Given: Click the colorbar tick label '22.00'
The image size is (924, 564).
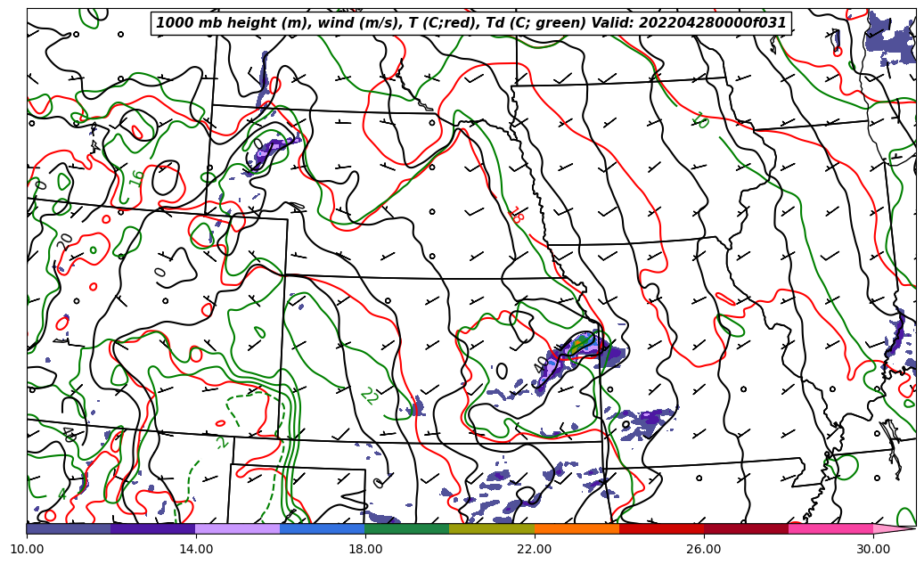Looking at the screenshot, I should [535, 549].
